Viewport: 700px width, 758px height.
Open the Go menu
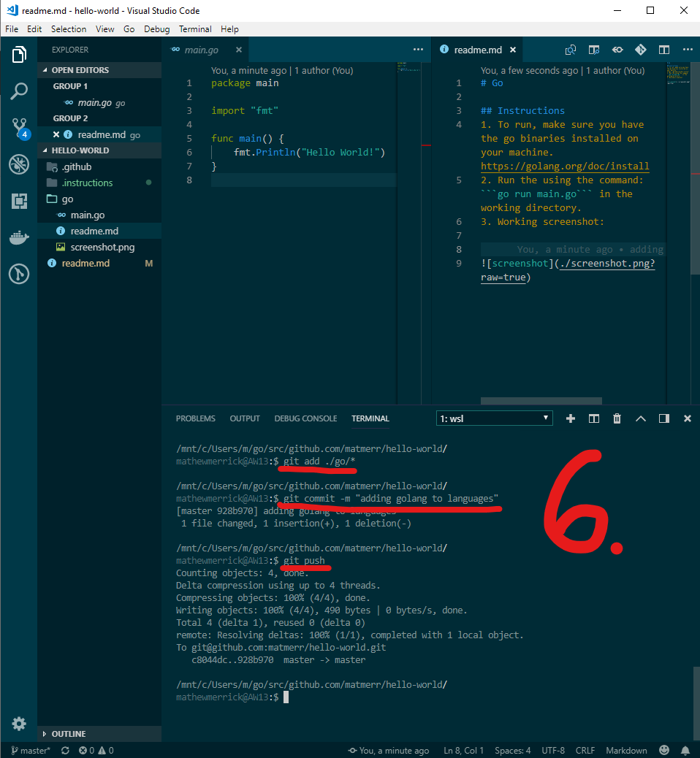(x=129, y=29)
